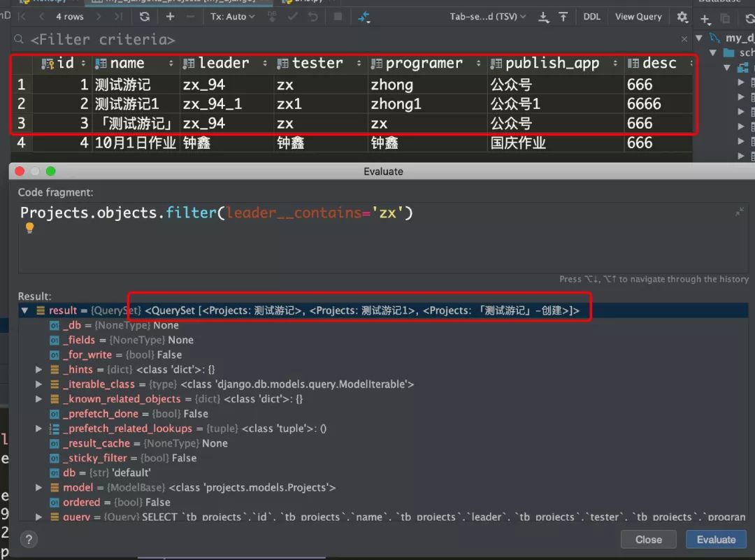Add a new row with plus icon
The width and height of the screenshot is (755, 560).
click(x=170, y=17)
